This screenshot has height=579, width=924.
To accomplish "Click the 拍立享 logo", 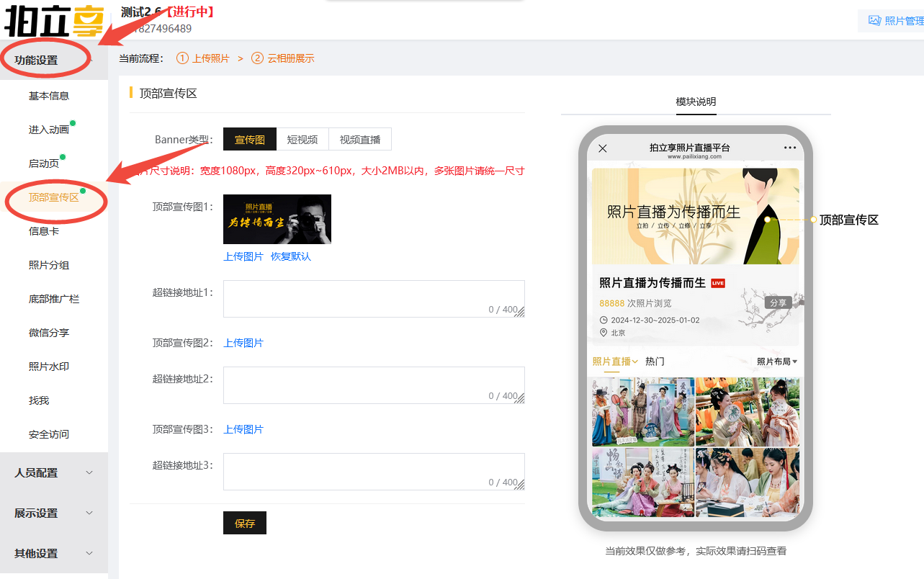I will [x=54, y=20].
